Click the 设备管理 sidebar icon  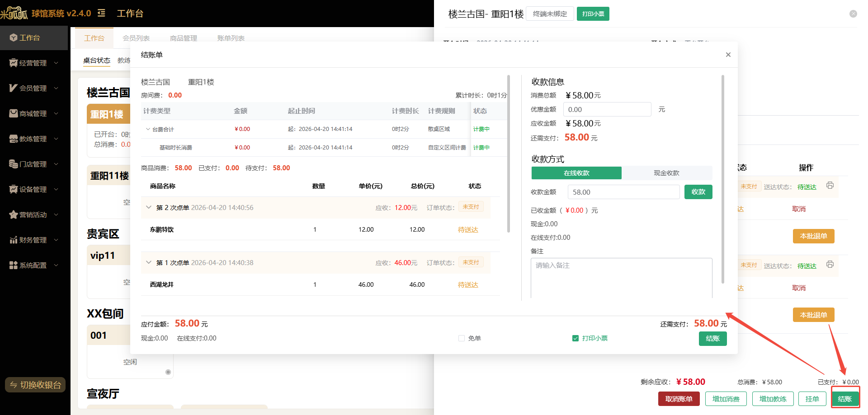click(x=13, y=190)
